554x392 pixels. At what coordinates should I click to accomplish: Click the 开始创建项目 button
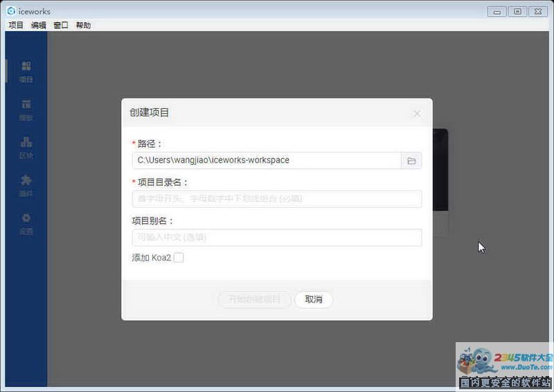click(x=254, y=299)
